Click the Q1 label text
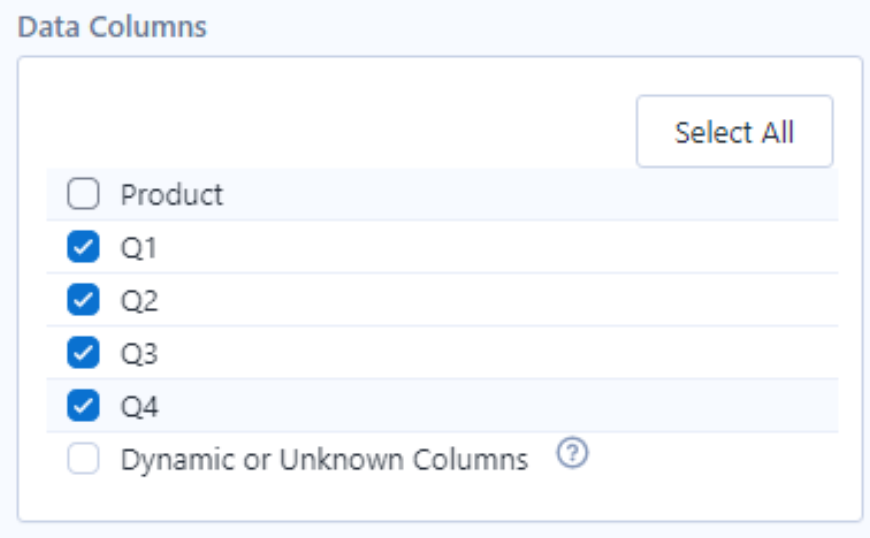Viewport: 870px width, 538px height. 139,247
